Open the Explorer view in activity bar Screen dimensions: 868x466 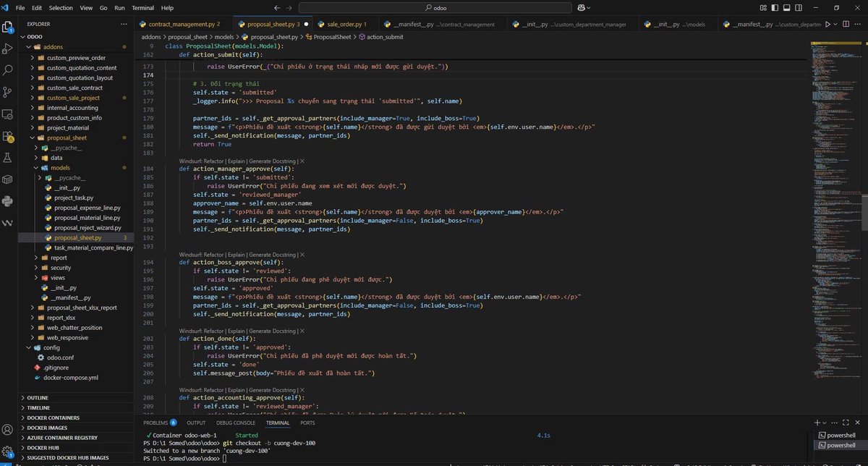click(9, 27)
